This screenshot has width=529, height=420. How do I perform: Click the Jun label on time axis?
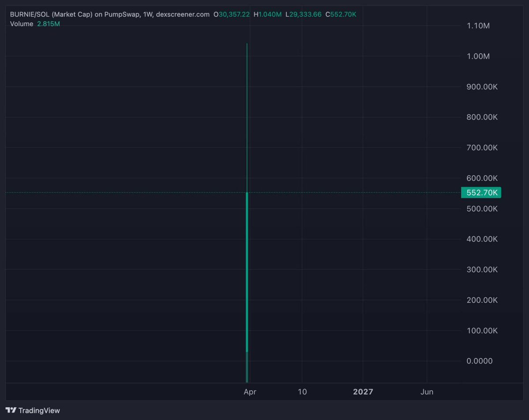[x=427, y=392]
